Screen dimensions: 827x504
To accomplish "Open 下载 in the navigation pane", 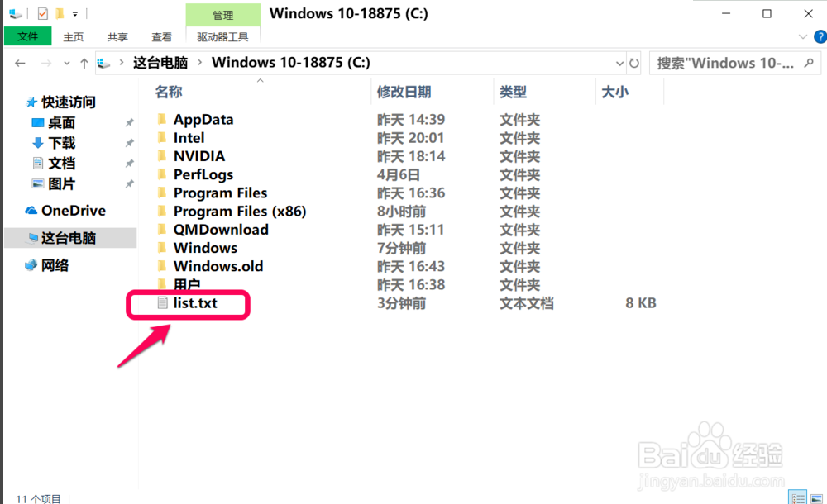I will (x=62, y=143).
